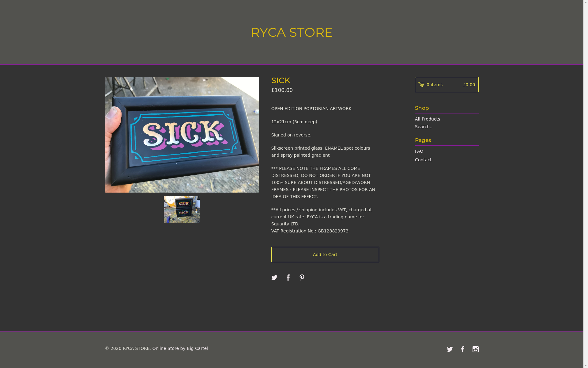Open the footer Instagram icon
Screen dimensions: 588x368
pos(475,349)
